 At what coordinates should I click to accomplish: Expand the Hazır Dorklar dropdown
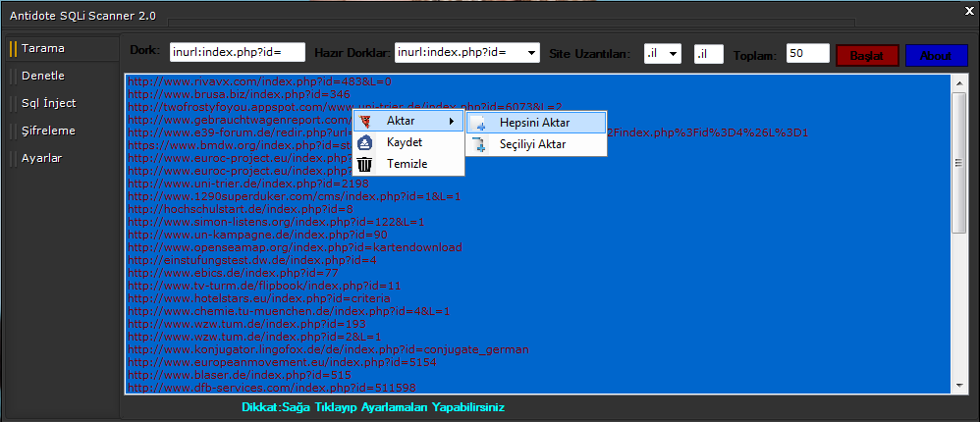[532, 53]
